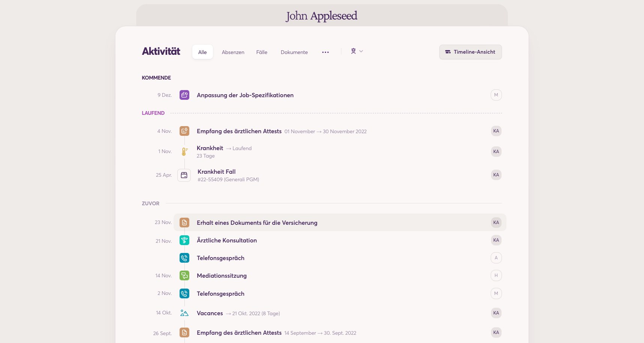Viewport: 644px width, 343px height.
Task: Click the green Mediationssitzung chat icon
Action: pos(184,275)
